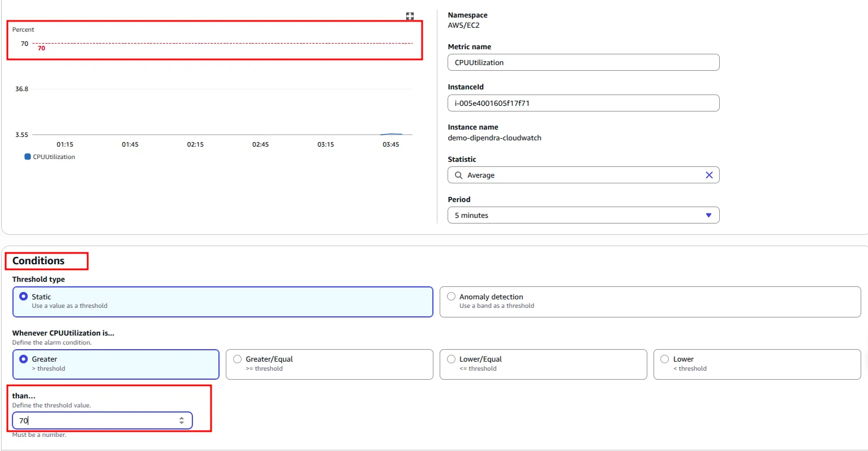
Task: Select the Static threshold type
Action: point(223,302)
